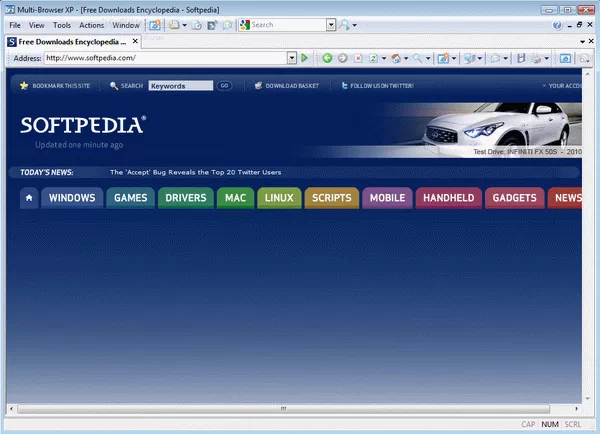This screenshot has height=434, width=600.
Task: Open the 'Accept' Bug Twitter news headline
Action: pos(196,172)
